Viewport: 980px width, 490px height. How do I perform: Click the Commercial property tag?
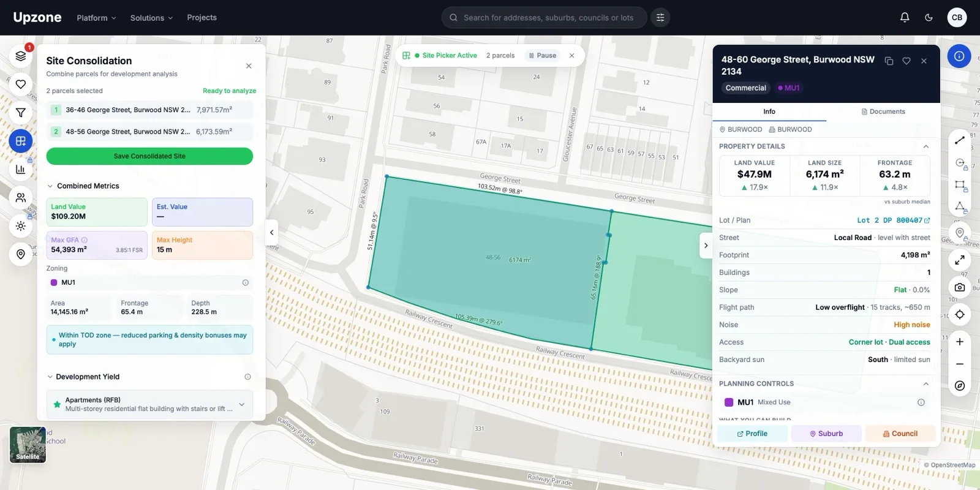point(745,88)
